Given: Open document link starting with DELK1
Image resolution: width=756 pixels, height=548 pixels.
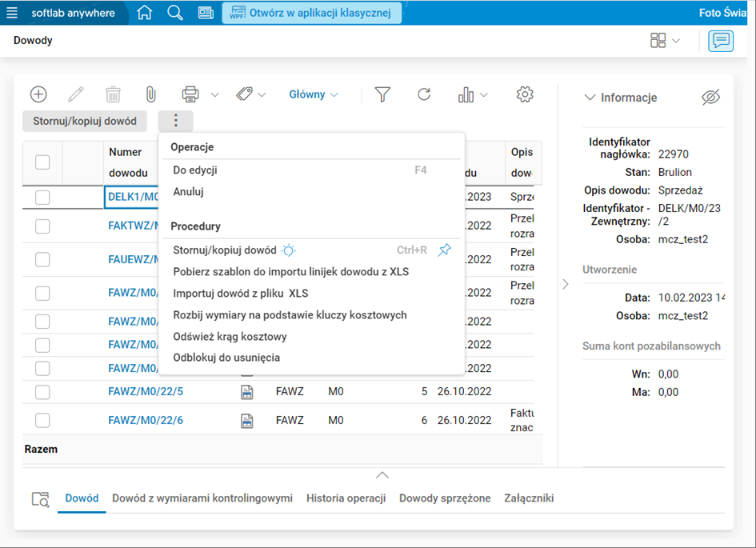Looking at the screenshot, I should (x=133, y=197).
